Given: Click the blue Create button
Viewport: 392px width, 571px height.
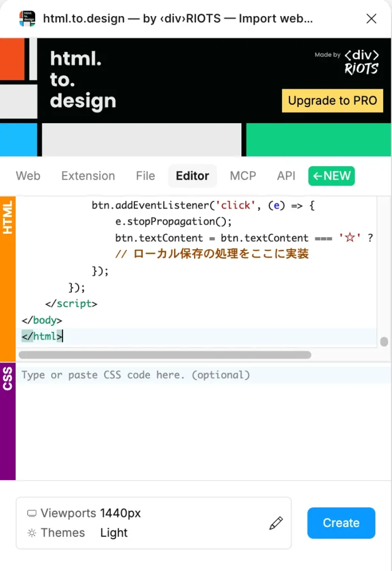Looking at the screenshot, I should coord(341,523).
